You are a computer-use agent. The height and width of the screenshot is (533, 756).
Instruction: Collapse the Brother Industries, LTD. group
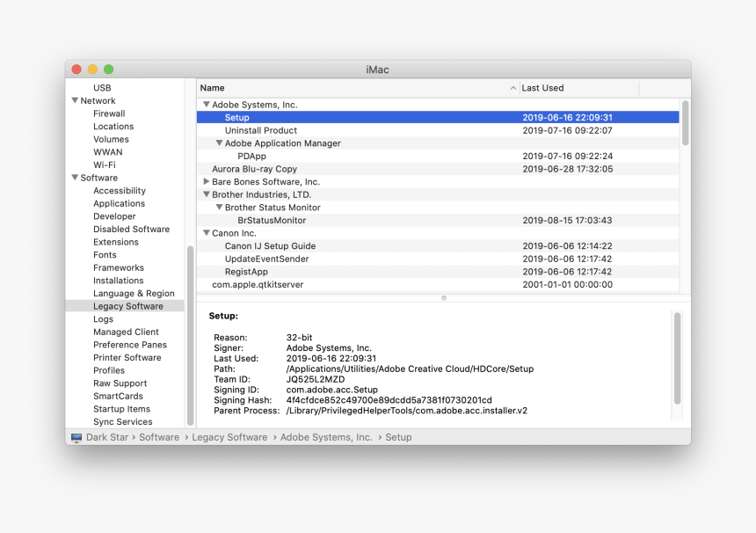pos(207,195)
